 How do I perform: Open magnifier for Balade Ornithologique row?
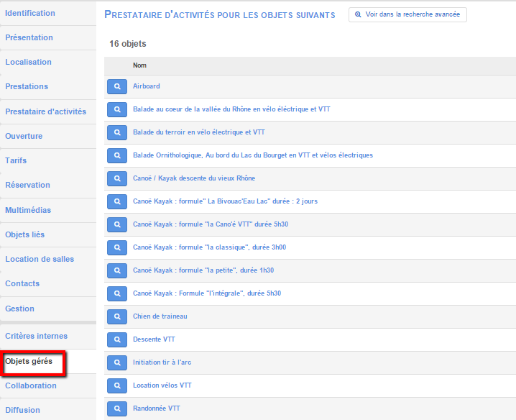pyautogui.click(x=117, y=155)
